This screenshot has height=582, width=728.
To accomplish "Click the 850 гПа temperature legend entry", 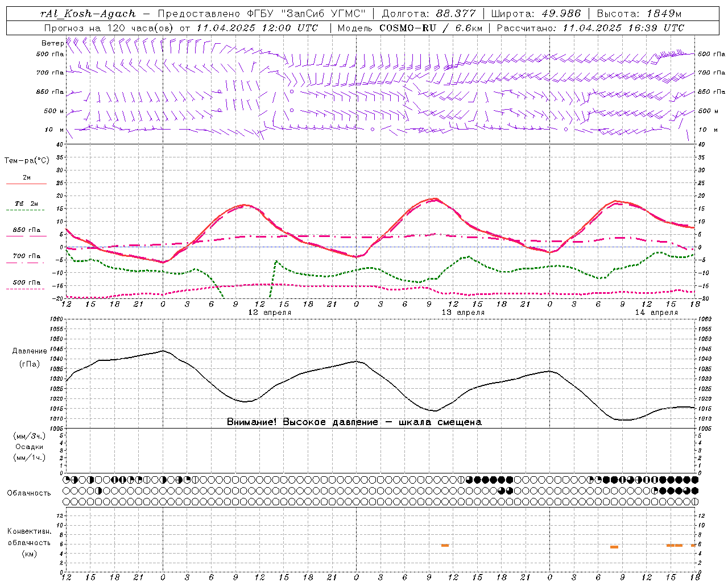I will click(26, 230).
